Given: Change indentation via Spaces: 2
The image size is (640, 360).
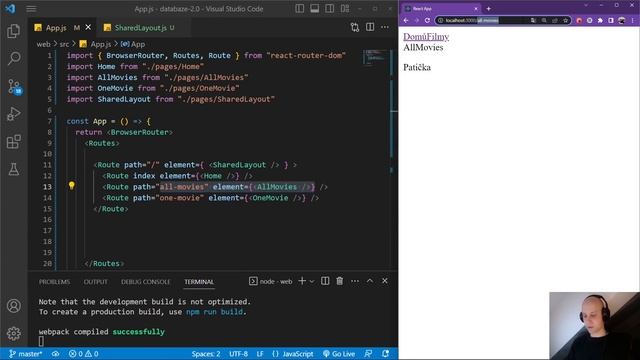Looking at the screenshot, I should click(206, 354).
